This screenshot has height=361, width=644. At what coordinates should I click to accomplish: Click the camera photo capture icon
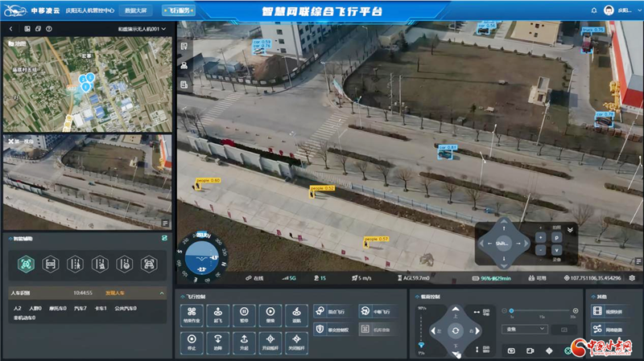[511, 351]
